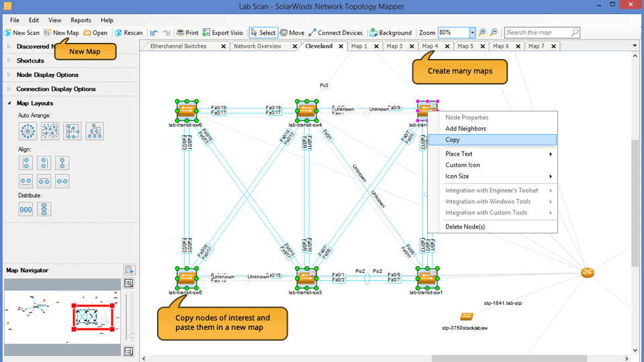Align selected nodes to bottom edge
The height and width of the screenshot is (362, 644).
[26, 181]
